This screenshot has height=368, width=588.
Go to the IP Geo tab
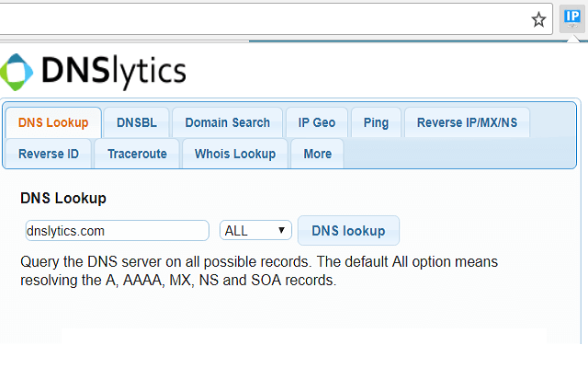(317, 122)
